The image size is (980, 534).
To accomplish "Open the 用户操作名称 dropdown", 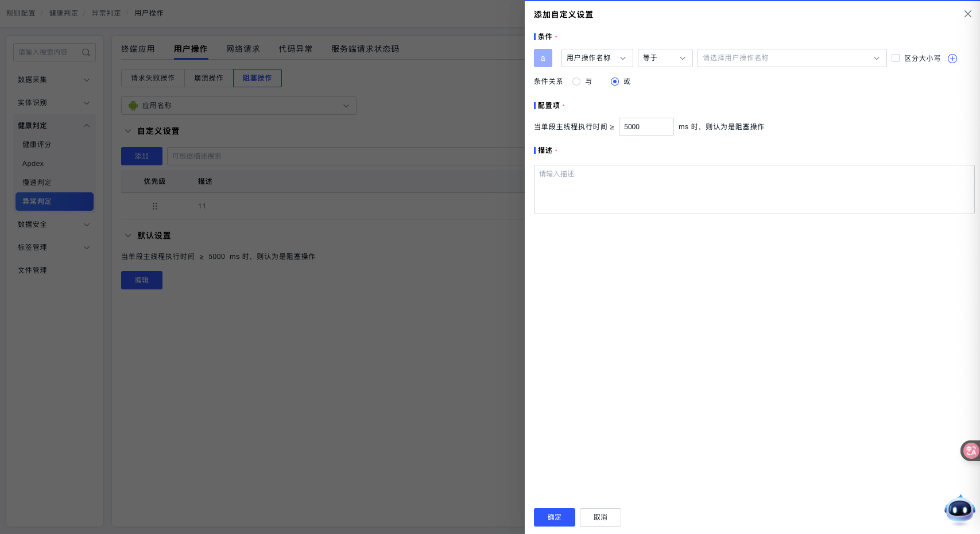I will click(x=596, y=58).
